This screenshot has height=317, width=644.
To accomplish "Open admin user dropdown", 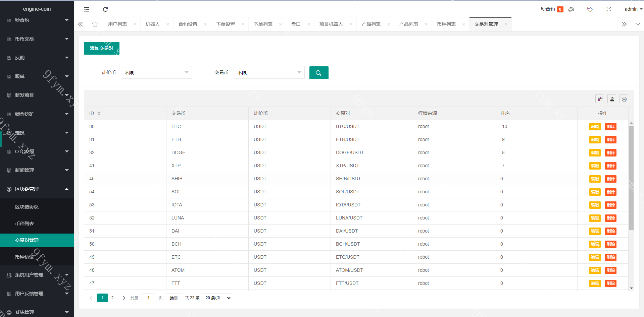I will [633, 9].
